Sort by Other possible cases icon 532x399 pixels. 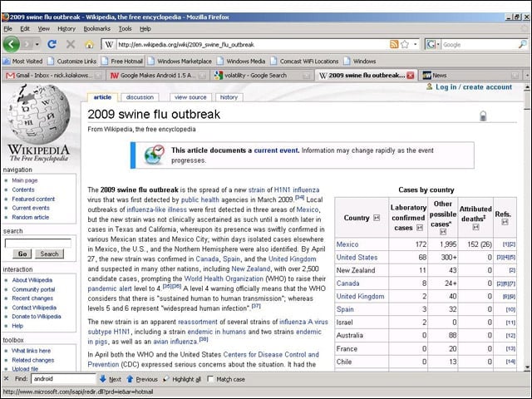[x=443, y=232]
